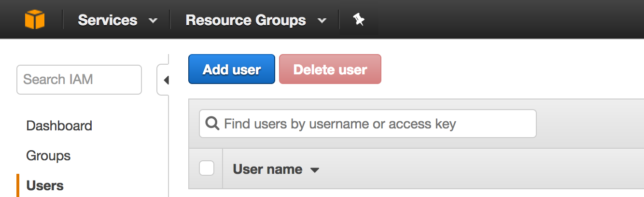The height and width of the screenshot is (197, 644).
Task: Open the AWS console home cube logo
Action: 35,20
